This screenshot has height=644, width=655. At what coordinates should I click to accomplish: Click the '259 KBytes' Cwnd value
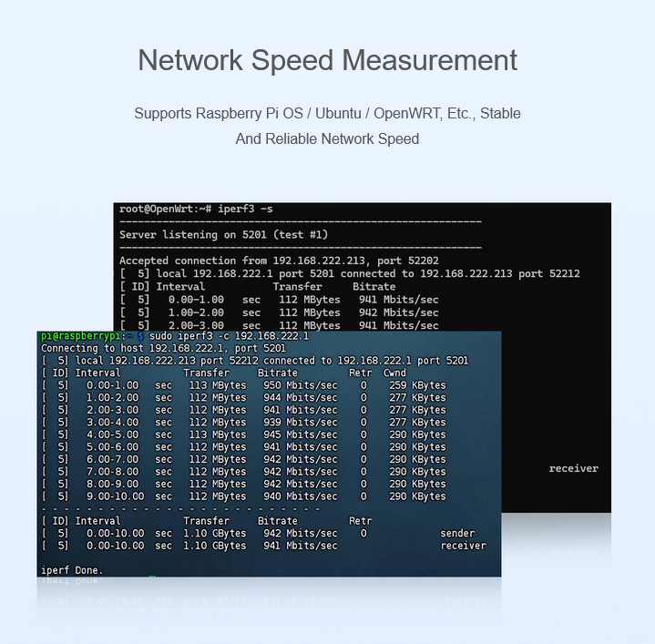[417, 385]
